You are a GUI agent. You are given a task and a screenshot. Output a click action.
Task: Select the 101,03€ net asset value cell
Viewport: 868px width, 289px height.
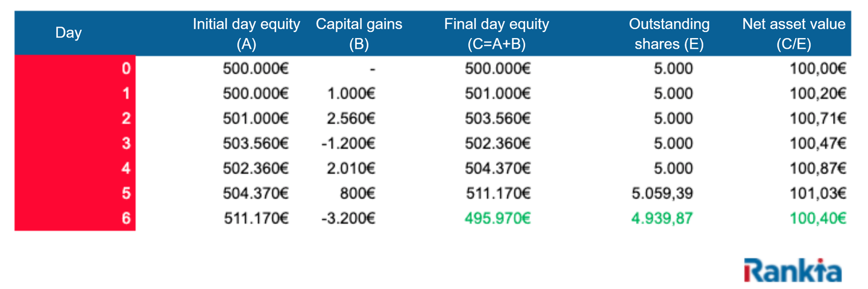(817, 194)
